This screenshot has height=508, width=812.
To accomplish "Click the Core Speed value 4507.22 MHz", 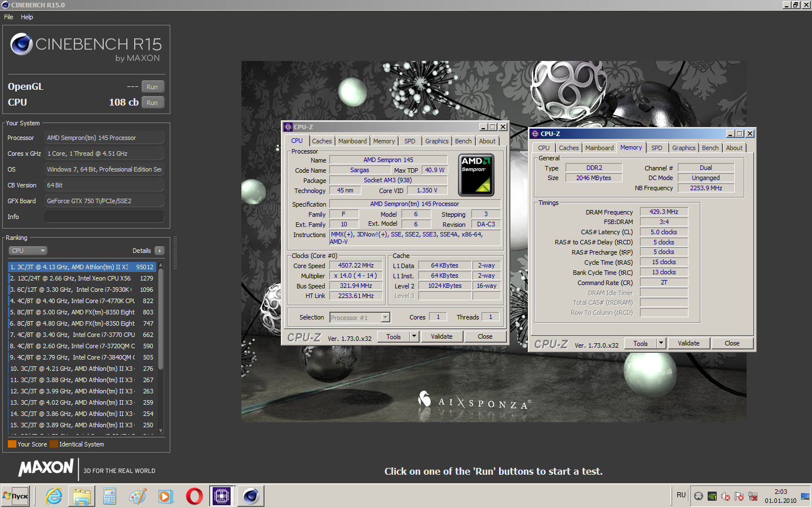I will click(356, 265).
